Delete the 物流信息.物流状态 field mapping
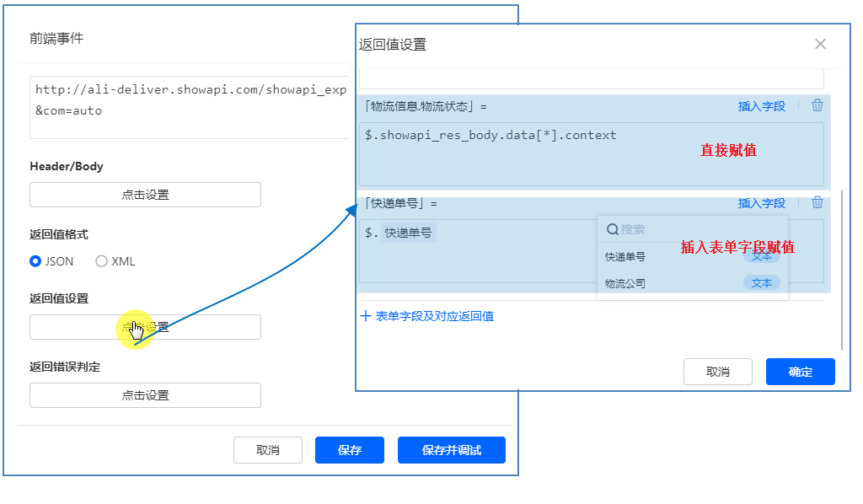 pyautogui.click(x=817, y=105)
